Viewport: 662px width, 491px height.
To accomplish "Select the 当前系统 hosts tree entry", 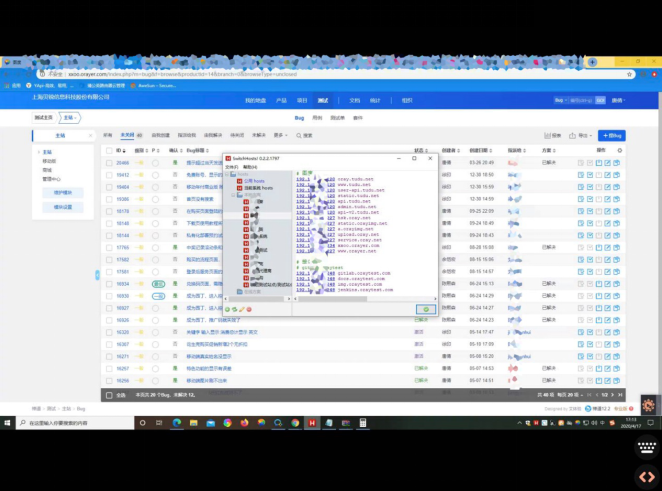I will [x=259, y=188].
